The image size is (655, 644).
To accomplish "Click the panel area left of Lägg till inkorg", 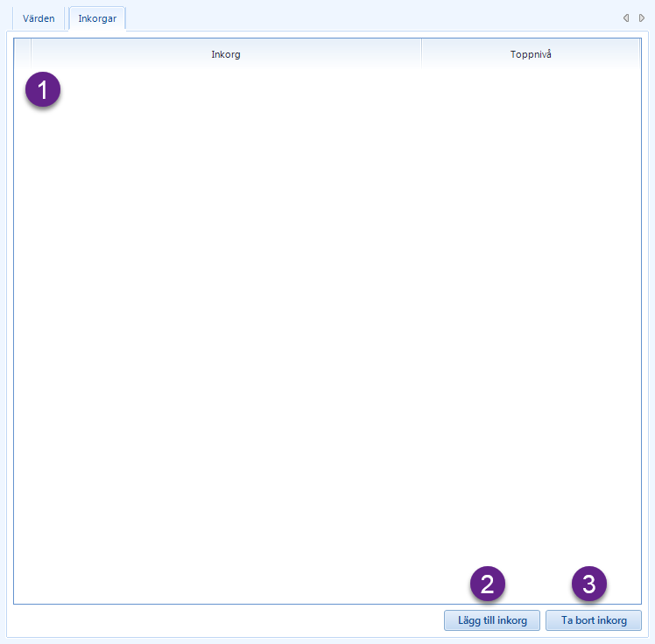I will click(226, 620).
